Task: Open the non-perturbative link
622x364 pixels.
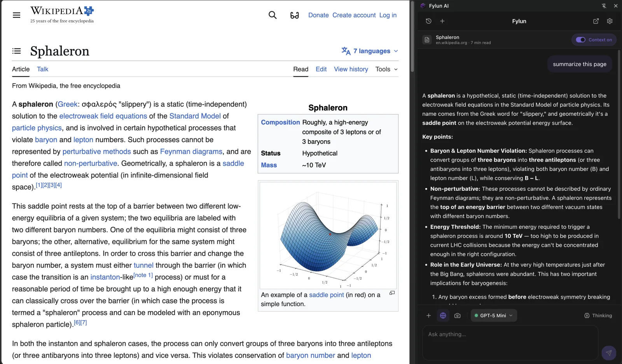Action: pyautogui.click(x=91, y=163)
